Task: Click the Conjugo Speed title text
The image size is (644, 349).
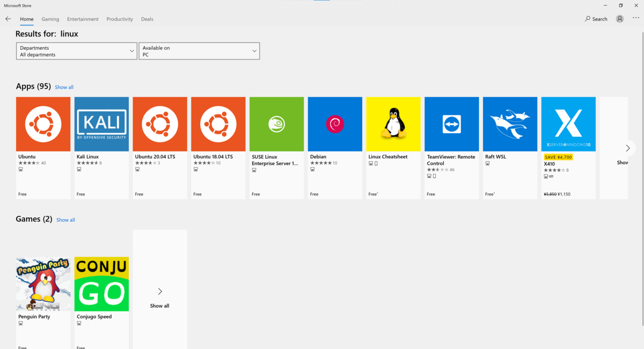Action: point(94,316)
